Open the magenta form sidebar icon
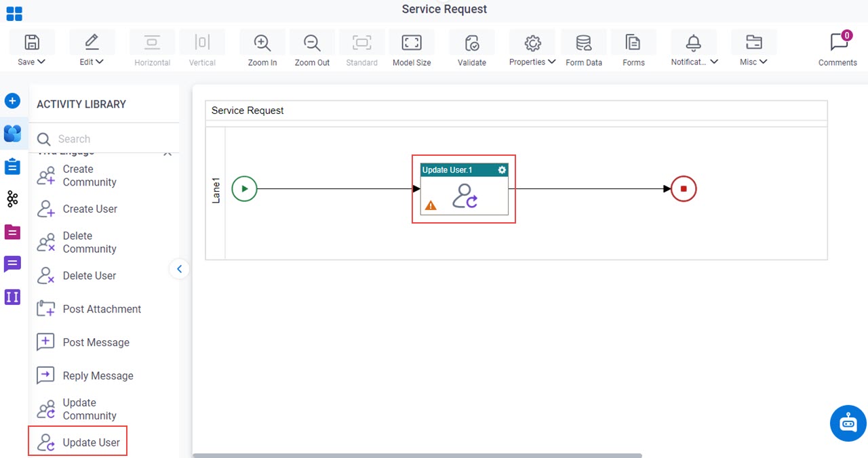This screenshot has height=458, width=868. pyautogui.click(x=12, y=232)
